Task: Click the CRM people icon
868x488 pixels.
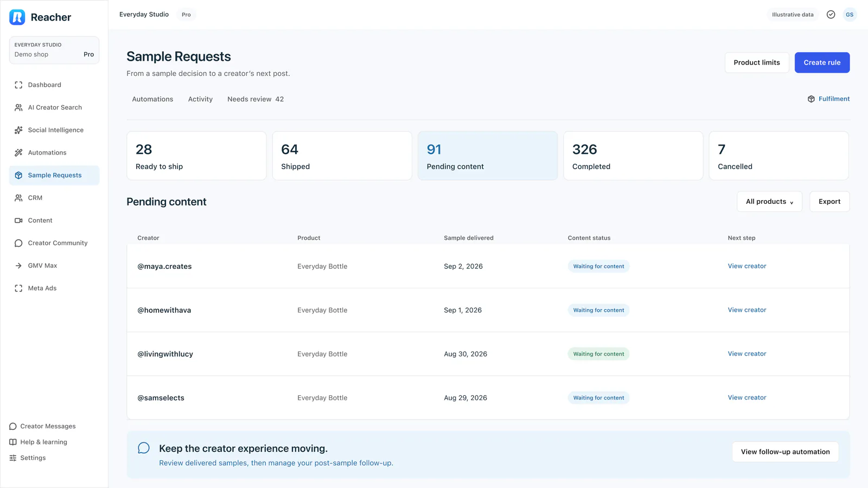Action: 18,198
